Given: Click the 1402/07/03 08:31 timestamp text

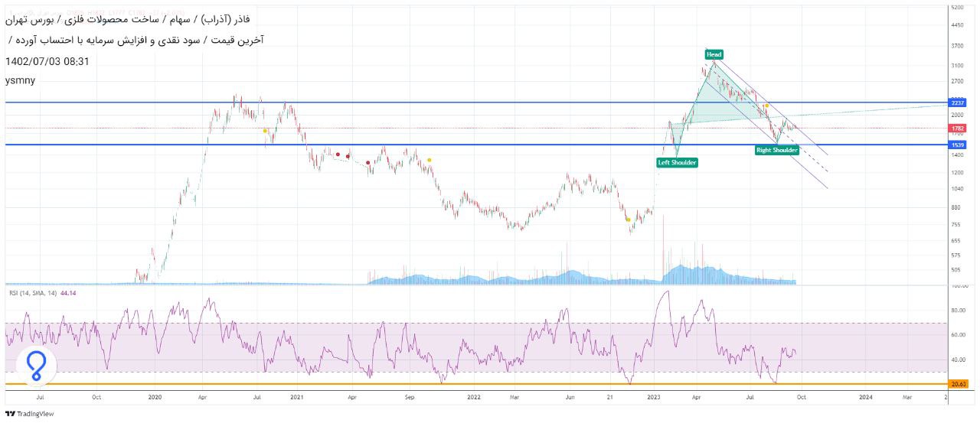Looking at the screenshot, I should 47,61.
